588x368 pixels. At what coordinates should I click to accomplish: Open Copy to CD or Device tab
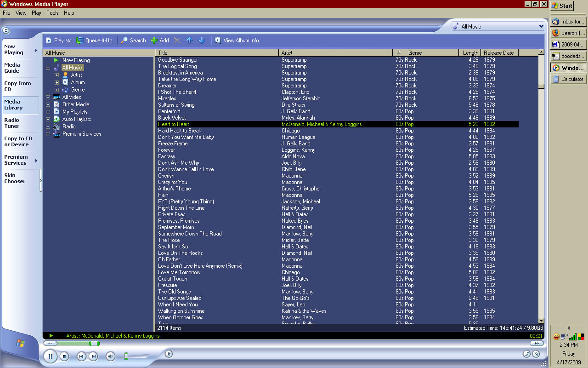(x=20, y=142)
